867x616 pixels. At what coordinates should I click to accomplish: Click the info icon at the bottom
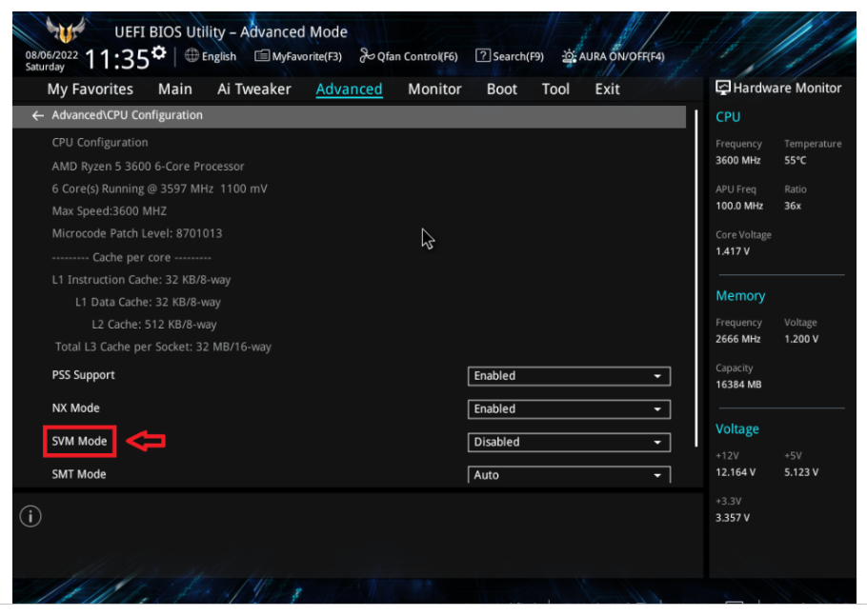pyautogui.click(x=30, y=517)
